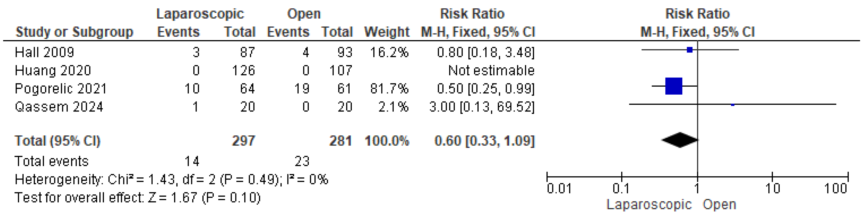
Task: Click the Heterogeneity statistics line
Action: [x=171, y=180]
